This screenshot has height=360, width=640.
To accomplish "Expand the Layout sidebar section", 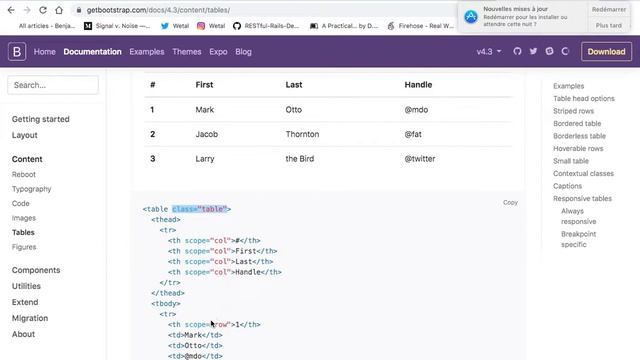I will pos(24,135).
